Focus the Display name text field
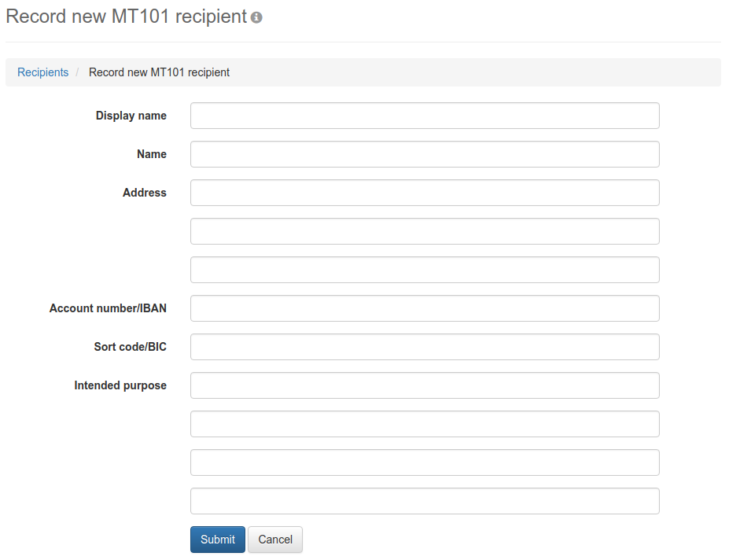The width and height of the screenshot is (729, 560). [x=425, y=116]
